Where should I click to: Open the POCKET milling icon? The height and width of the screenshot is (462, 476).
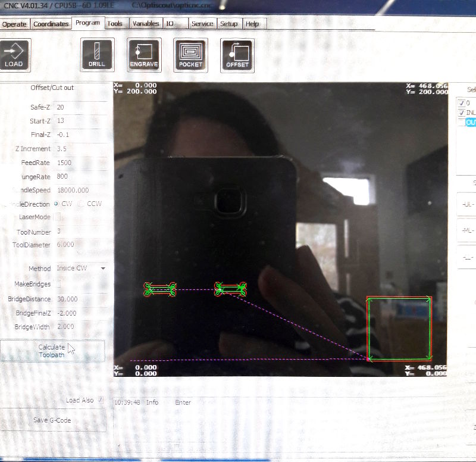[x=190, y=55]
